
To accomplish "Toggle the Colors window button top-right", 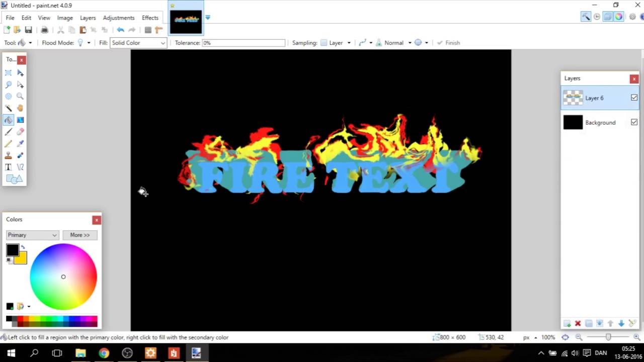I will [618, 17].
